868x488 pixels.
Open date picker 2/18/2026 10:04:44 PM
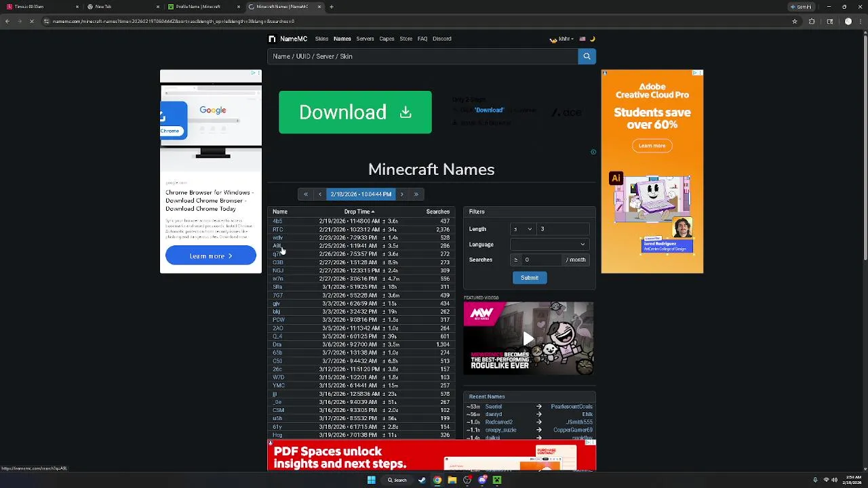pyautogui.click(x=361, y=194)
